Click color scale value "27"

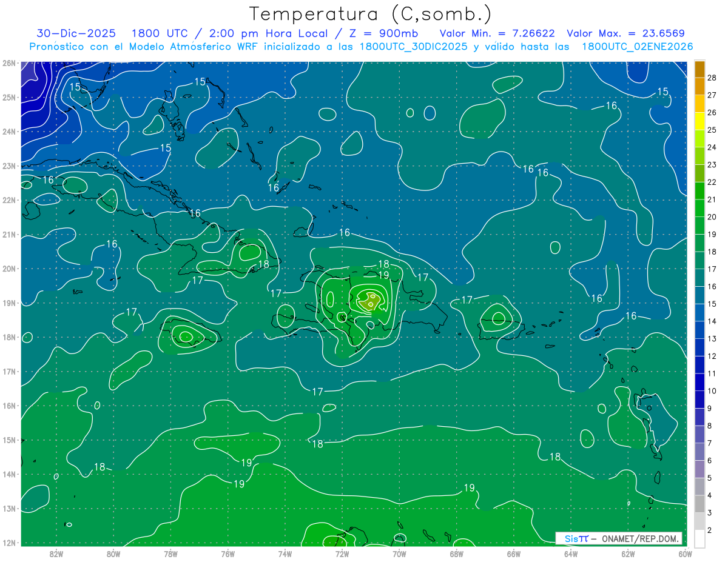[x=712, y=95]
